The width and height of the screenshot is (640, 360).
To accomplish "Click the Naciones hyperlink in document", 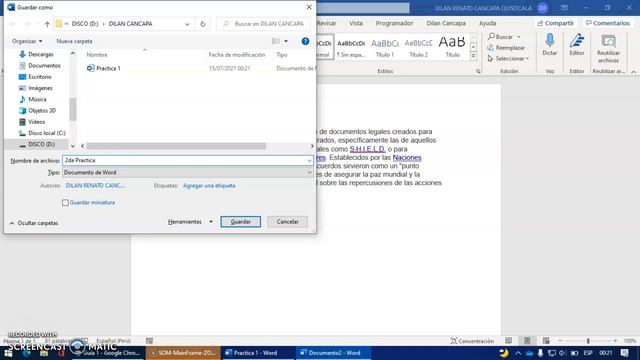I will click(407, 158).
